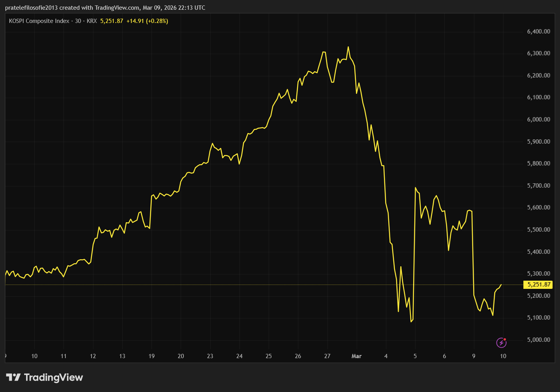Select the 30 interval label in the legend
The width and height of the screenshot is (560, 392).
point(78,21)
